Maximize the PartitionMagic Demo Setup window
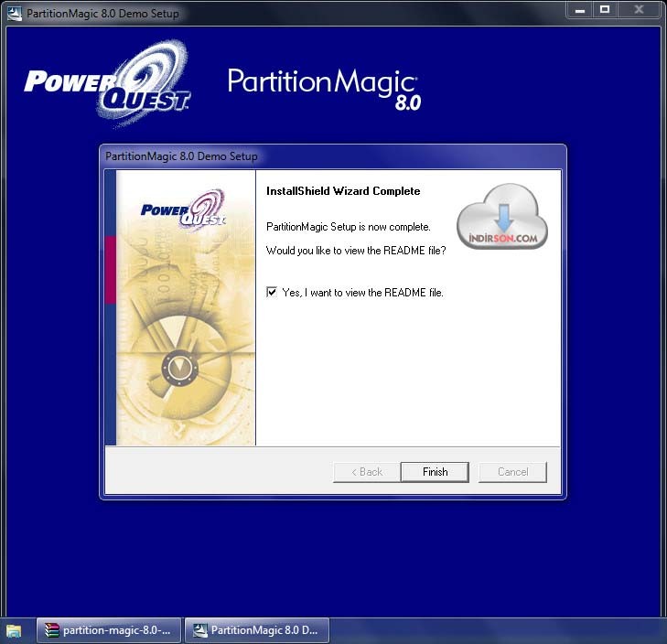667x644 pixels. pos(605,9)
